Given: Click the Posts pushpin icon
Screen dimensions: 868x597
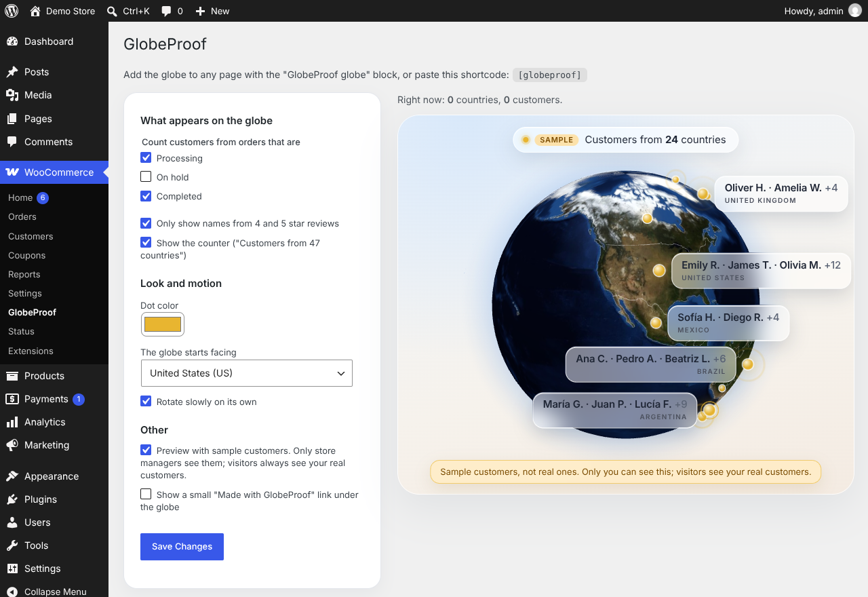Looking at the screenshot, I should 12,72.
